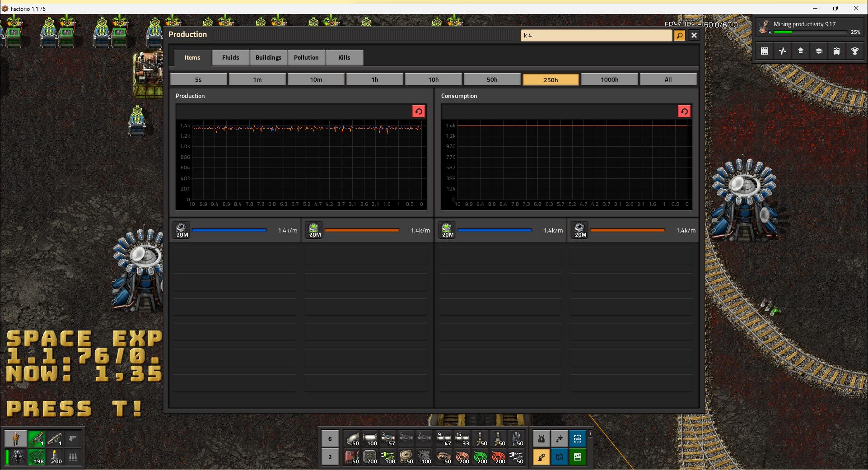This screenshot has height=470, width=868.
Task: Pick pipe-to-ground with count 47
Action: (444, 438)
